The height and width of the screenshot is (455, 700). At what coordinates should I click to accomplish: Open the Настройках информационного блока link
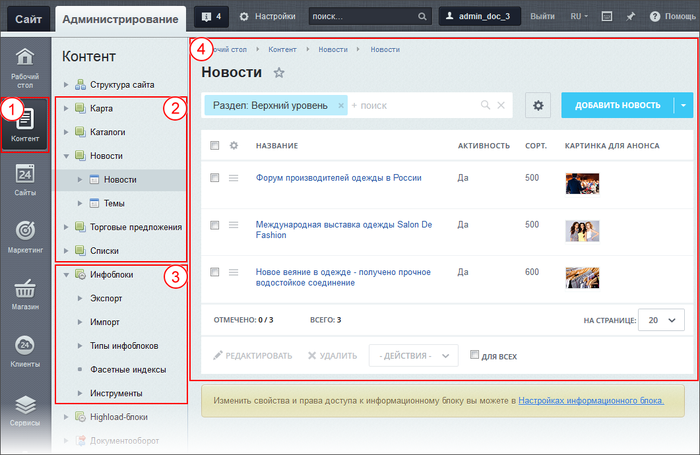[591, 401]
